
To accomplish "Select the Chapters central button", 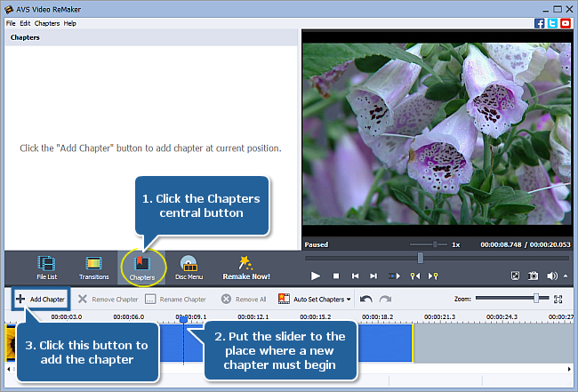I will [x=142, y=268].
